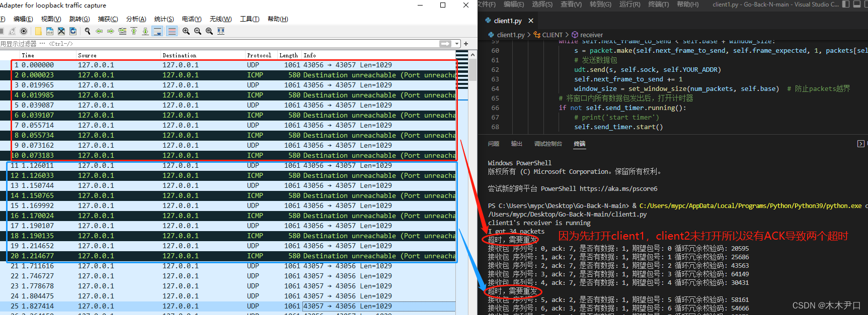The image size is (868, 315).
Task: Jump to last packet icon
Action: 145,31
